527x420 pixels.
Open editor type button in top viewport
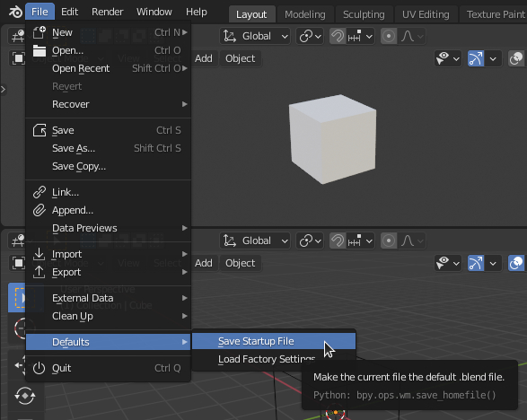coord(17,36)
